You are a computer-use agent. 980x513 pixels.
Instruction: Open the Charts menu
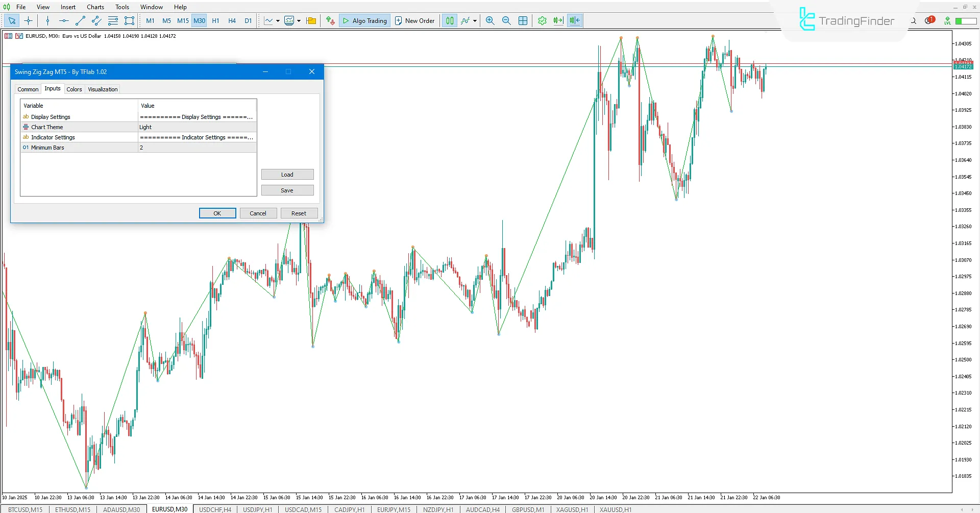(95, 7)
